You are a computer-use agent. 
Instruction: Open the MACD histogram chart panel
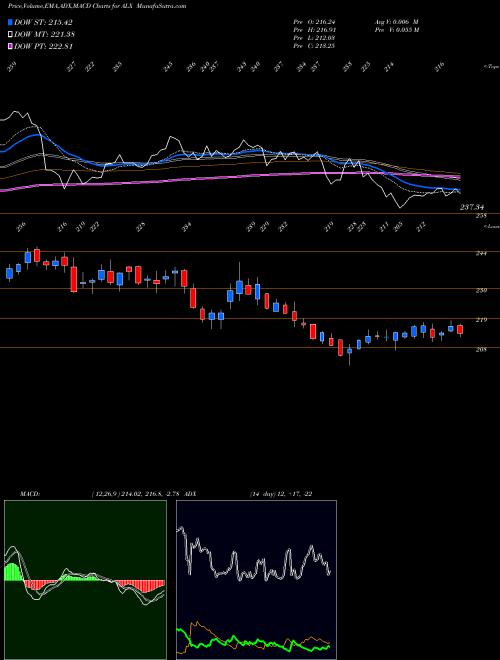coord(85,580)
